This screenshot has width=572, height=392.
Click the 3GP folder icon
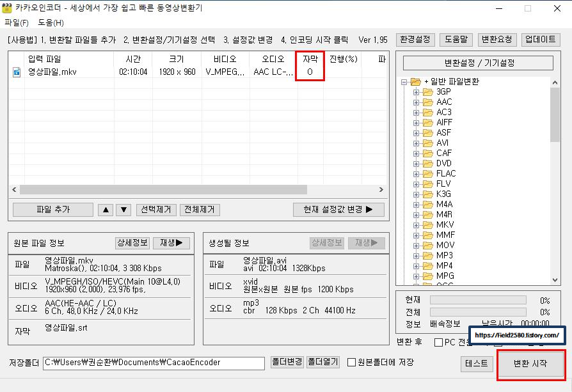click(x=428, y=92)
